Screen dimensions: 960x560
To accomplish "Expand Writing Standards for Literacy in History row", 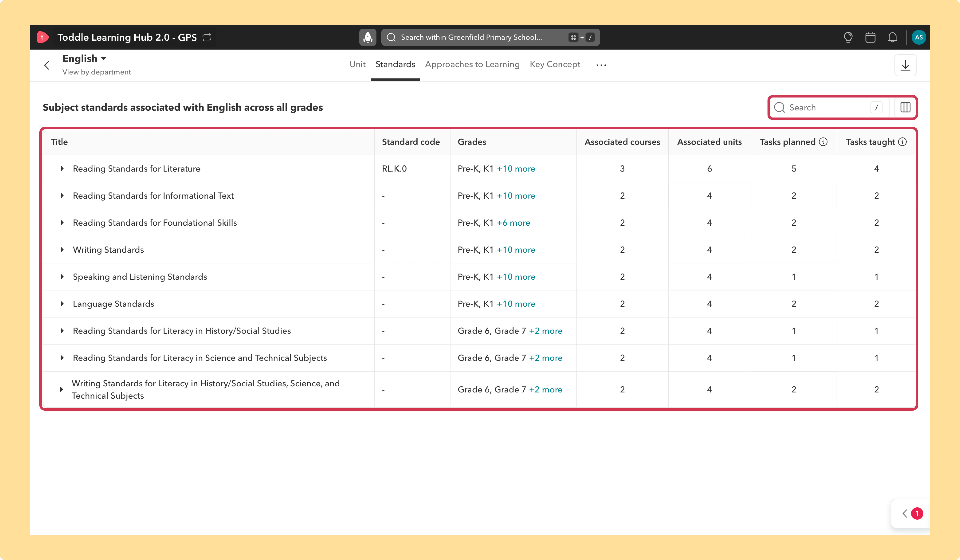I will (x=61, y=389).
